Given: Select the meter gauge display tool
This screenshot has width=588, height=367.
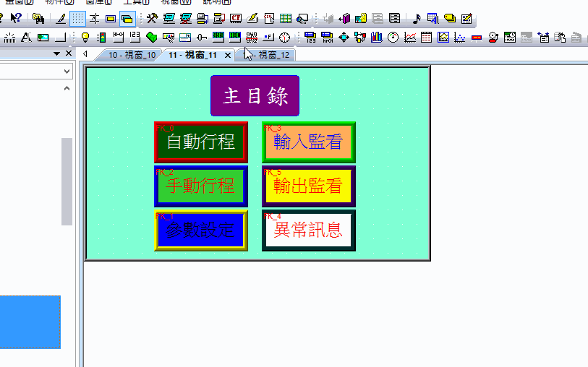Looking at the screenshot, I should coord(393,38).
